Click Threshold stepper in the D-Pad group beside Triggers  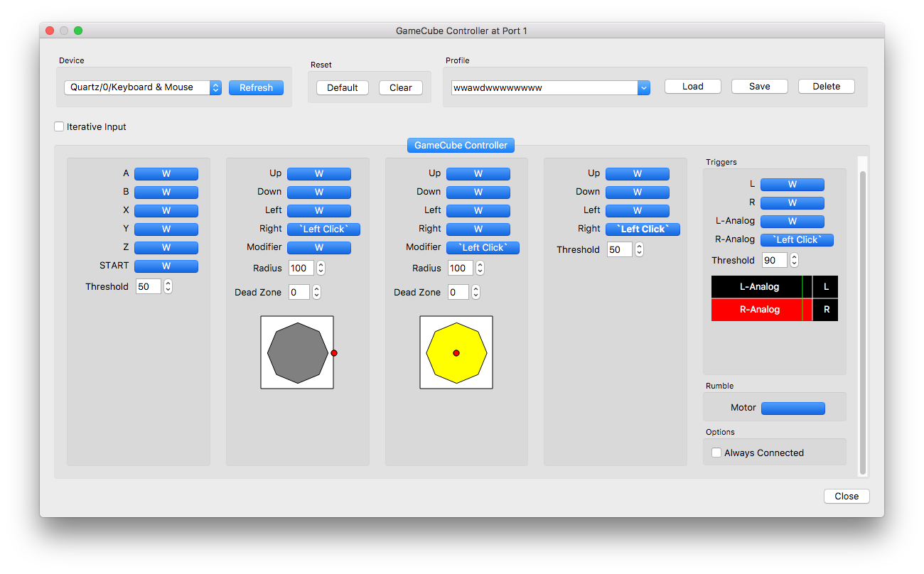[639, 249]
